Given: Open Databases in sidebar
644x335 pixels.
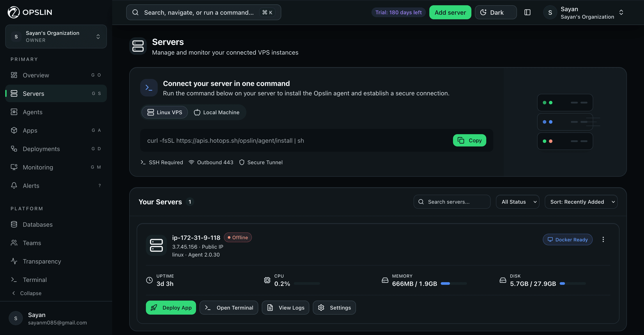Looking at the screenshot, I should coord(56,225).
